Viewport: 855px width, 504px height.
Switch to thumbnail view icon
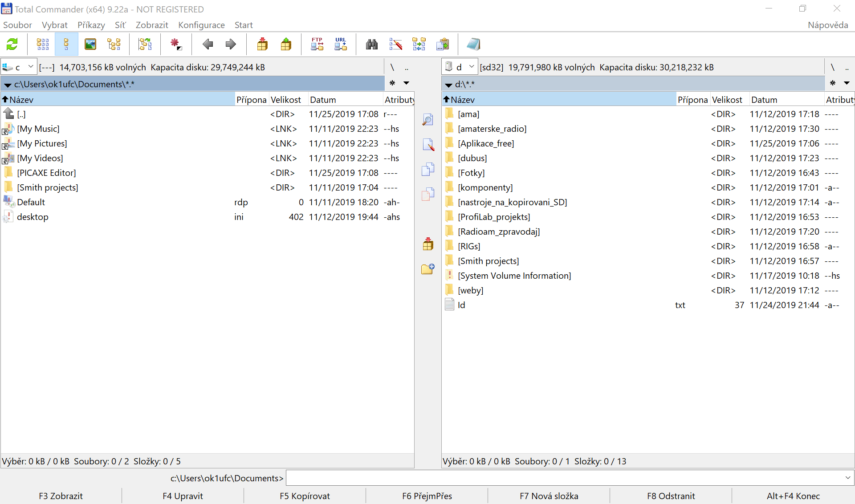(90, 44)
